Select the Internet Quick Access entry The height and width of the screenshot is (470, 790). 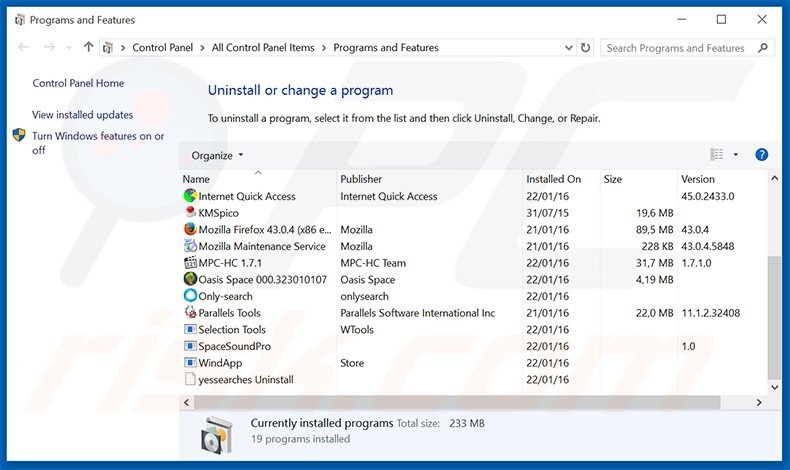click(246, 196)
